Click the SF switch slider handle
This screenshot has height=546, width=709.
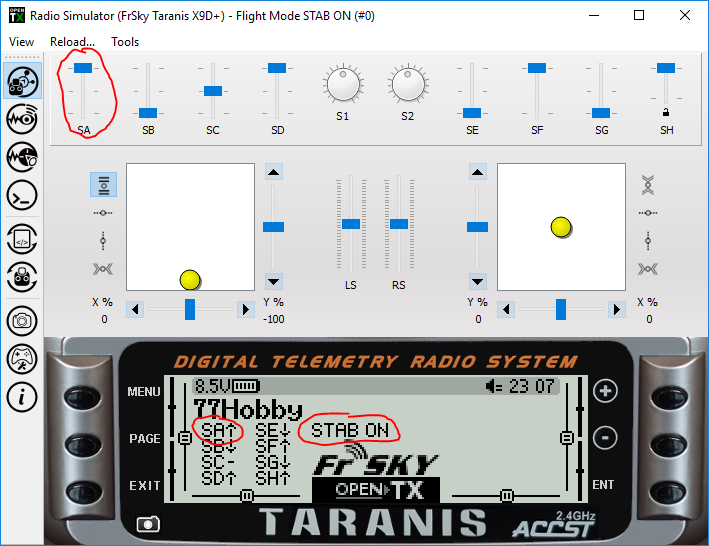click(537, 68)
